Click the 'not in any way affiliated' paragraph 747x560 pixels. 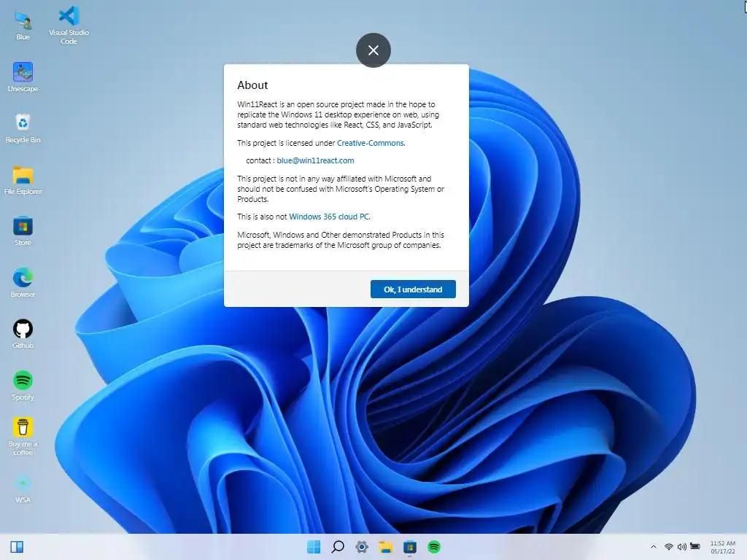coord(341,189)
